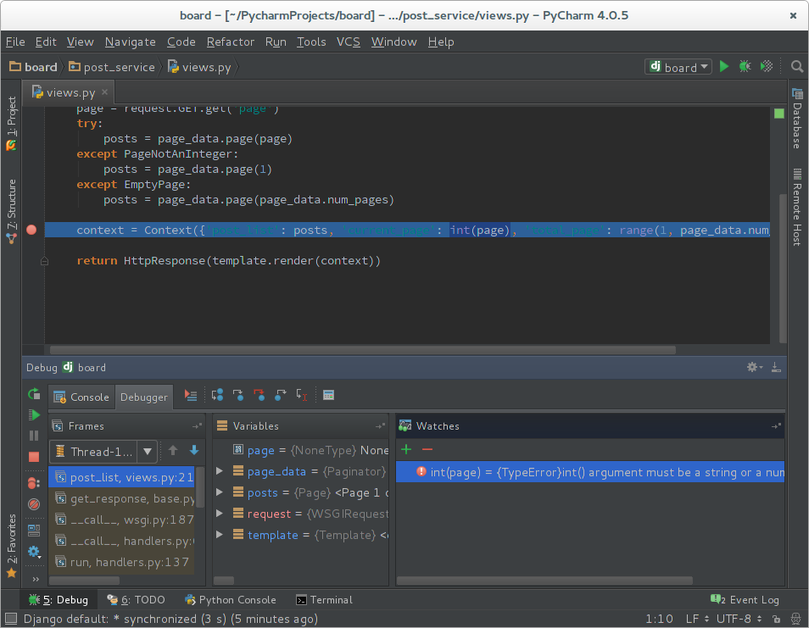The width and height of the screenshot is (809, 628).
Task: Open Search Everywhere magnifier
Action: tap(797, 67)
